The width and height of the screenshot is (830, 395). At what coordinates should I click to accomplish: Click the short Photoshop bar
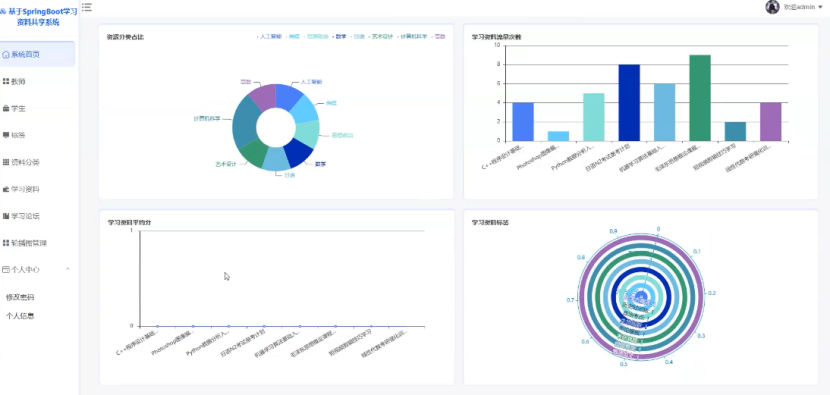(558, 136)
